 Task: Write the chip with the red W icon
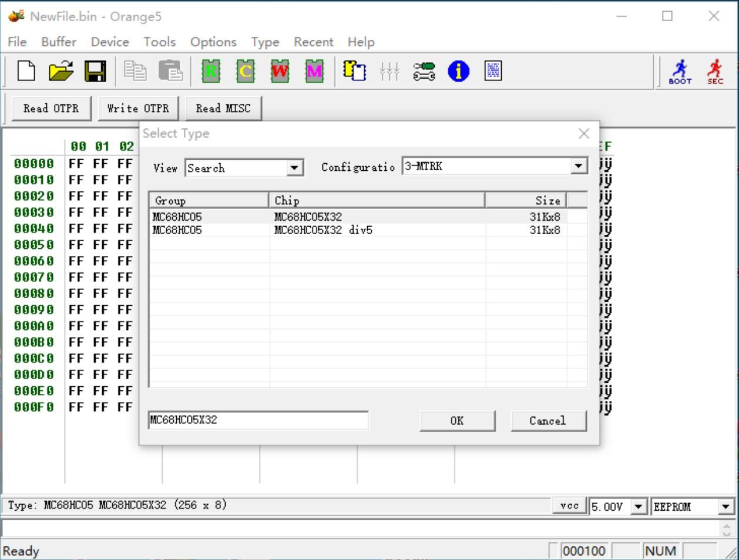280,72
